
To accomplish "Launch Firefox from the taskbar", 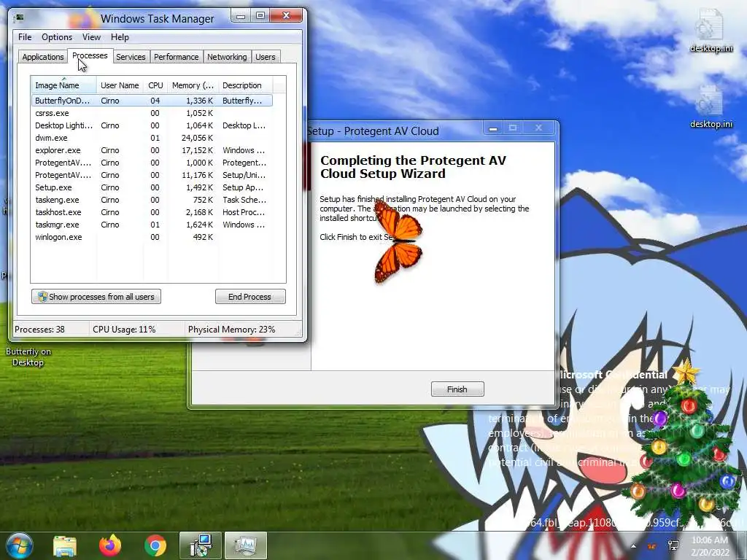I will (x=110, y=545).
